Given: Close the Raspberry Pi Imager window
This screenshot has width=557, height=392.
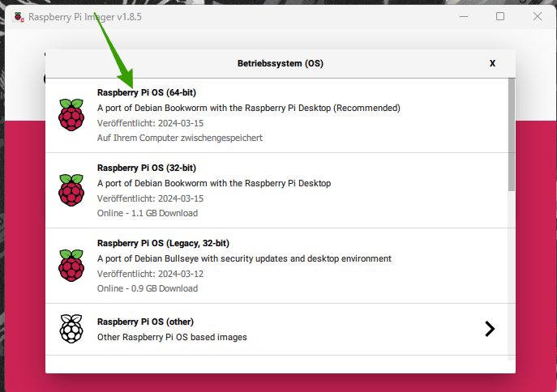Looking at the screenshot, I should coord(538,17).
